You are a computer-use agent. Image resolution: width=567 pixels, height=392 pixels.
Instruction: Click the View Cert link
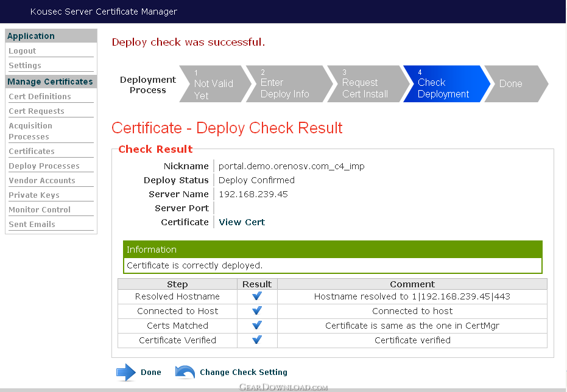[242, 222]
